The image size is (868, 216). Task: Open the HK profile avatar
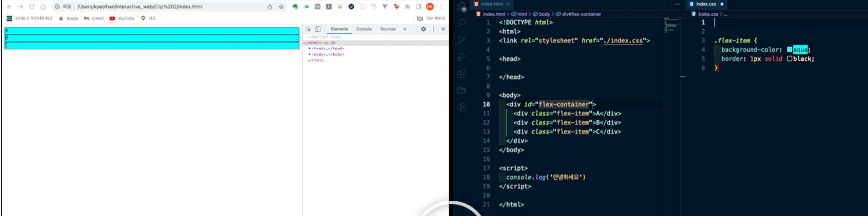click(430, 7)
